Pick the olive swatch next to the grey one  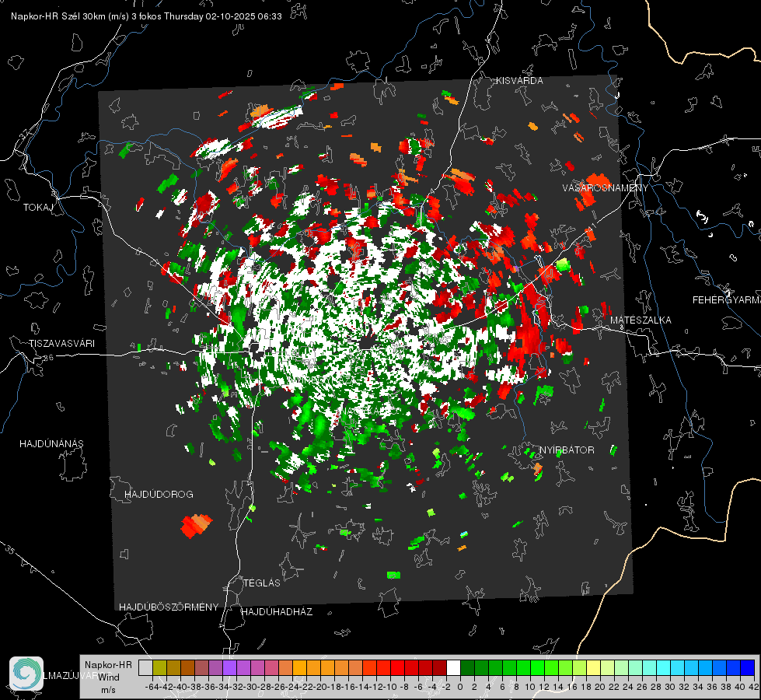(159, 667)
